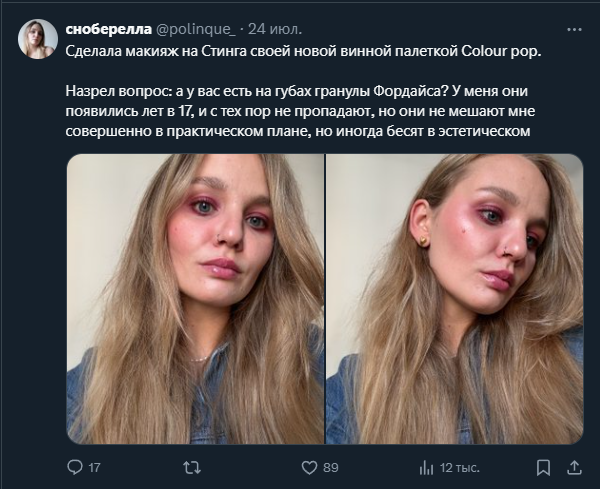Click the reply speech bubble icon
The width and height of the screenshot is (600, 489).
[74, 467]
